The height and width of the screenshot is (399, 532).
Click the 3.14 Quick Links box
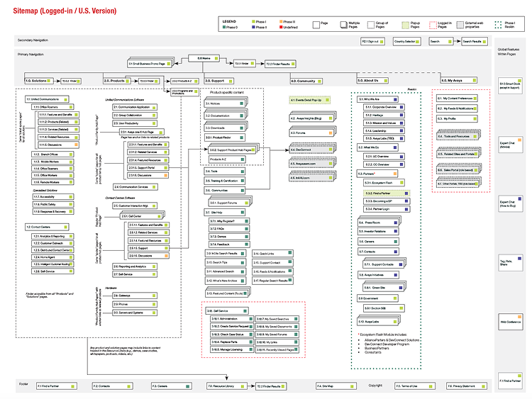pyautogui.click(x=273, y=253)
